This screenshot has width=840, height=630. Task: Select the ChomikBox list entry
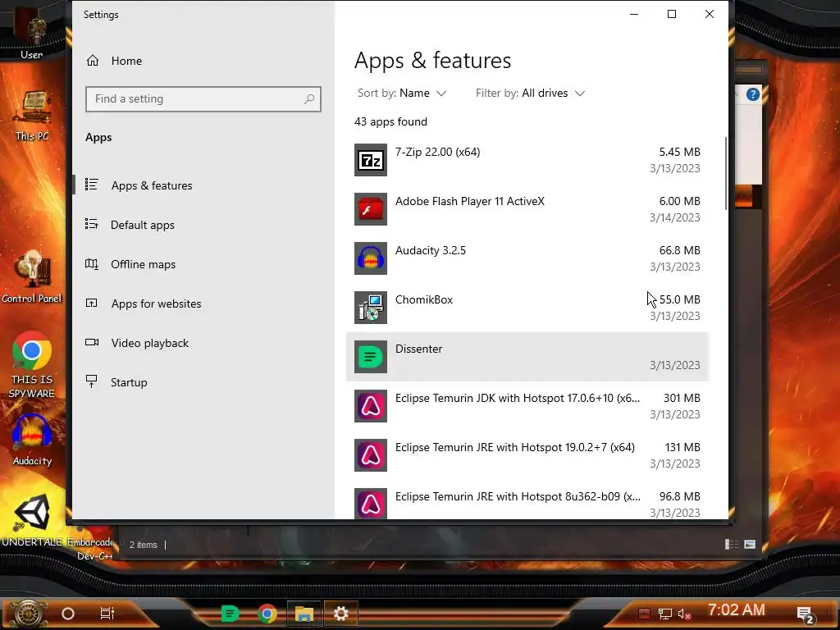(527, 308)
